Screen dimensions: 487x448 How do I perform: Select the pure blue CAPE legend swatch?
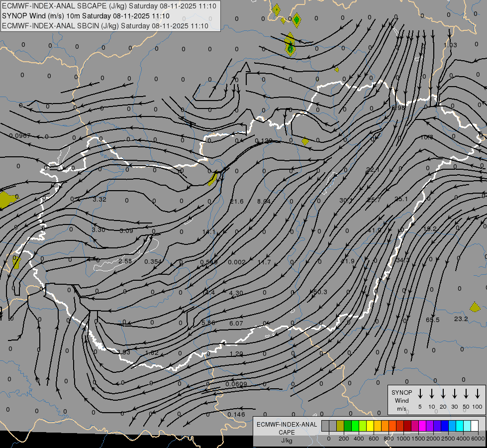(445, 426)
